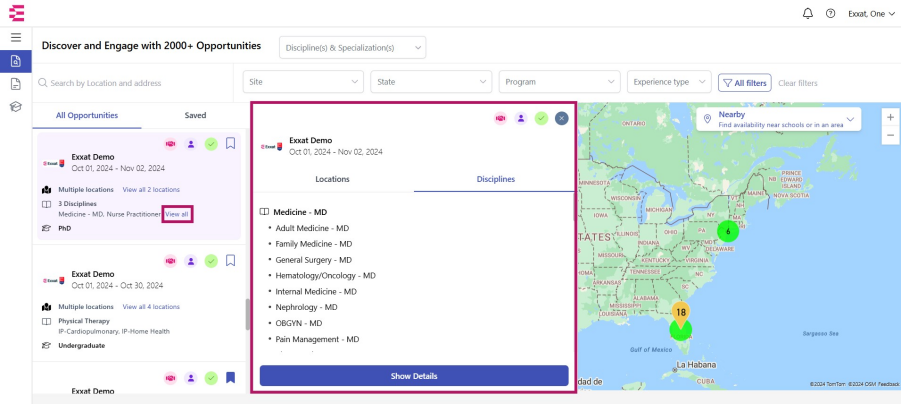Image resolution: width=902 pixels, height=404 pixels.
Task: Click green check icon on first card
Action: [x=211, y=144]
